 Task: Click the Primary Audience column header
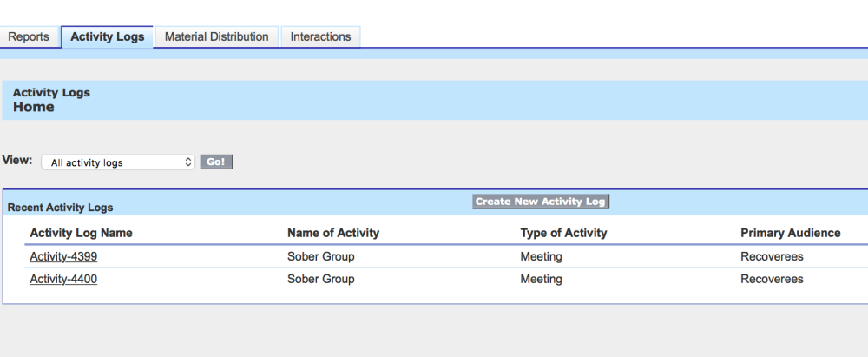(x=790, y=233)
